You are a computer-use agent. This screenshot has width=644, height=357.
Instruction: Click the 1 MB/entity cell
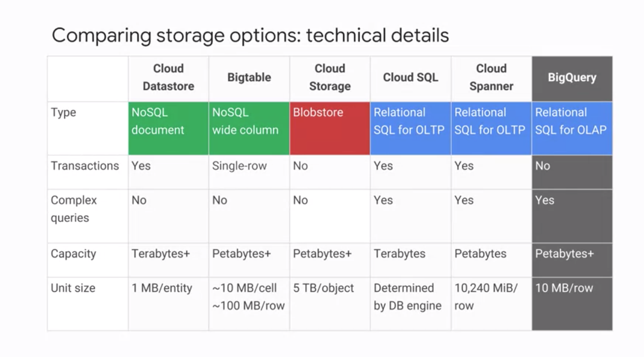tap(168, 304)
